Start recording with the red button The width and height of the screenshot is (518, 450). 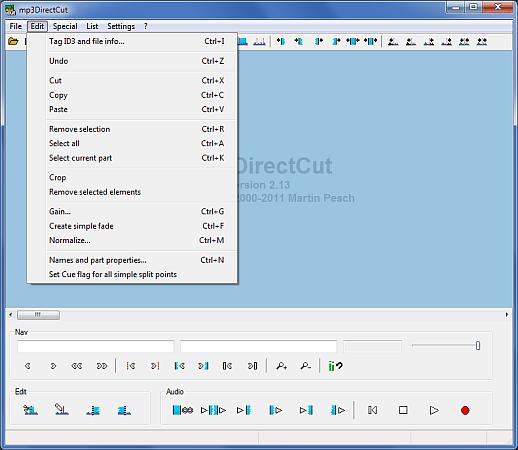point(465,410)
